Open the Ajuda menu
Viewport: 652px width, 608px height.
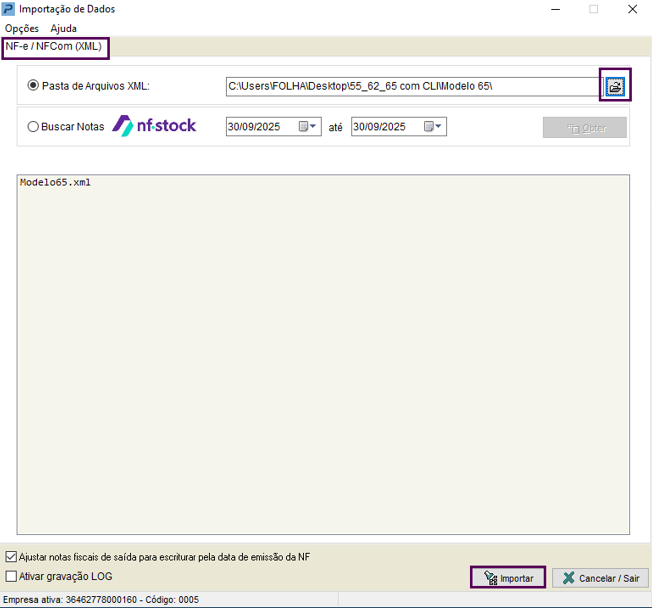point(64,28)
